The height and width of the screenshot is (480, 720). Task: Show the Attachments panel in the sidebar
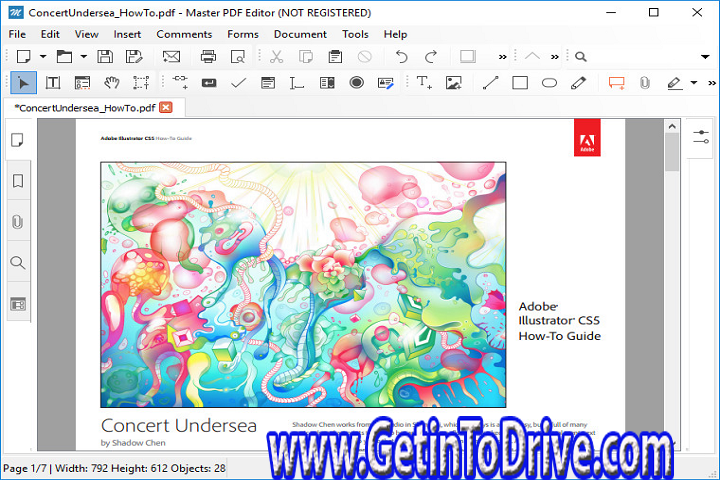tap(18, 222)
